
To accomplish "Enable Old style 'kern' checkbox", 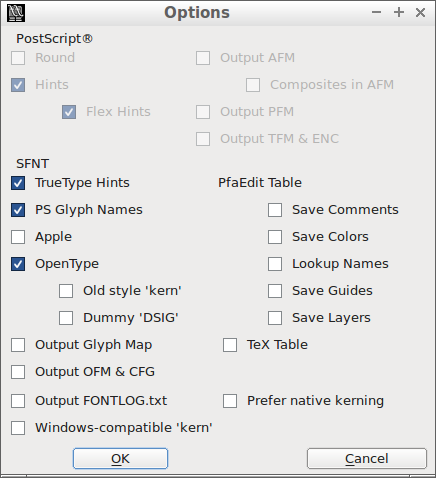I will [x=66, y=291].
